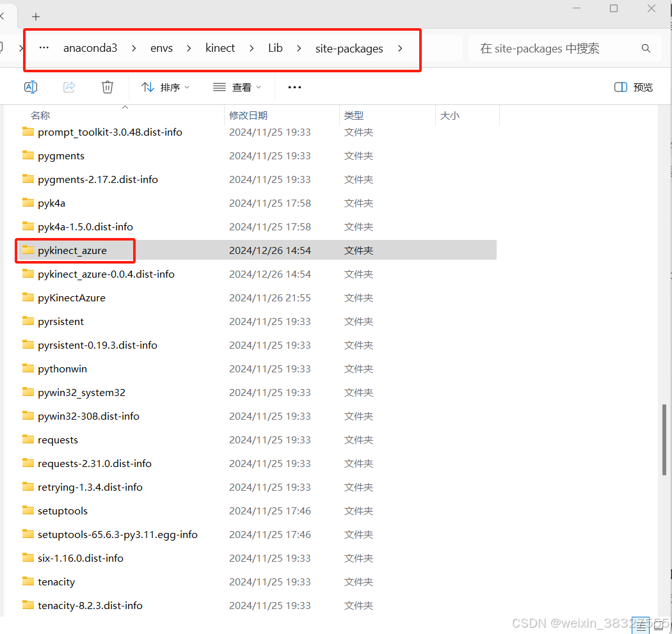Click the pykinect_azure folder icon
The image size is (672, 634).
tap(29, 250)
